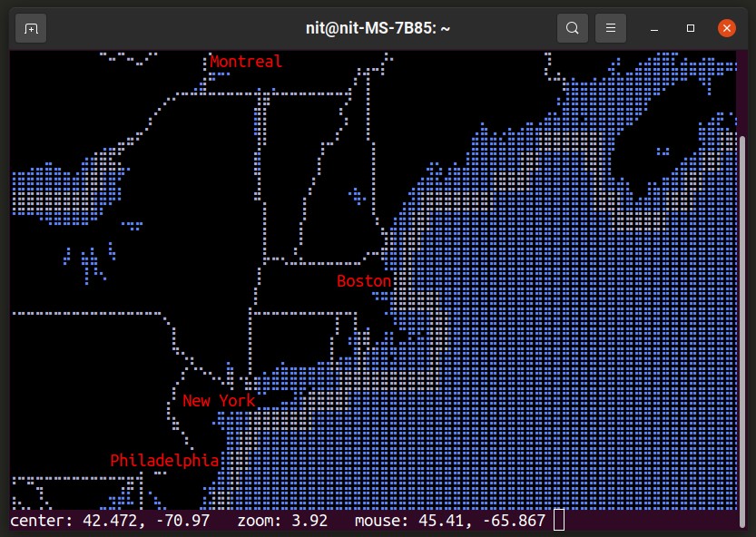Click the terminal cursor block

point(558,521)
